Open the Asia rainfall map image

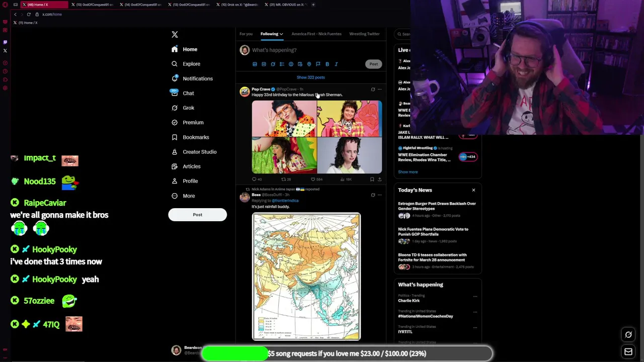(x=306, y=277)
